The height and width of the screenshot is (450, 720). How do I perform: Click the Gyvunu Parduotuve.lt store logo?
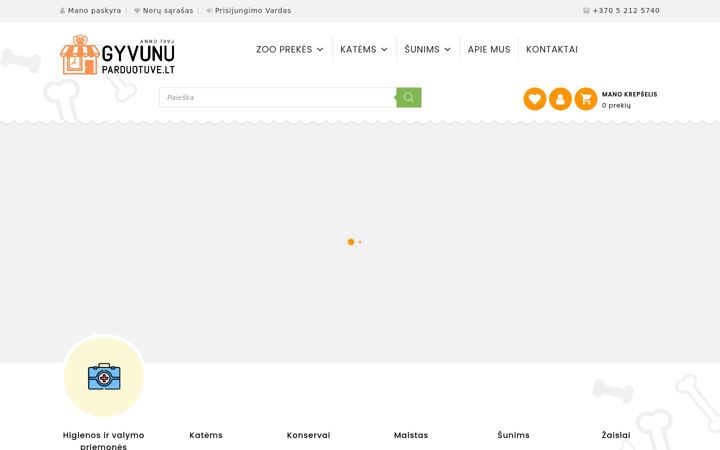pos(118,55)
